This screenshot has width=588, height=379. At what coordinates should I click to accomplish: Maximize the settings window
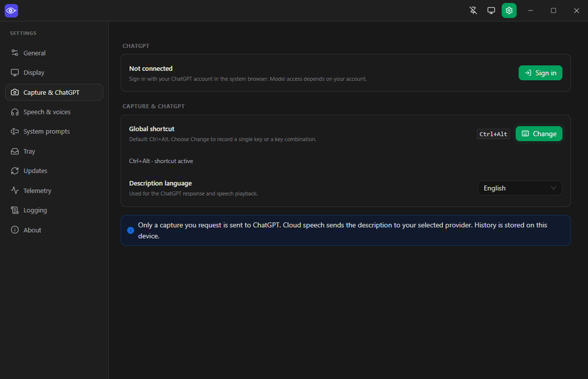click(553, 11)
